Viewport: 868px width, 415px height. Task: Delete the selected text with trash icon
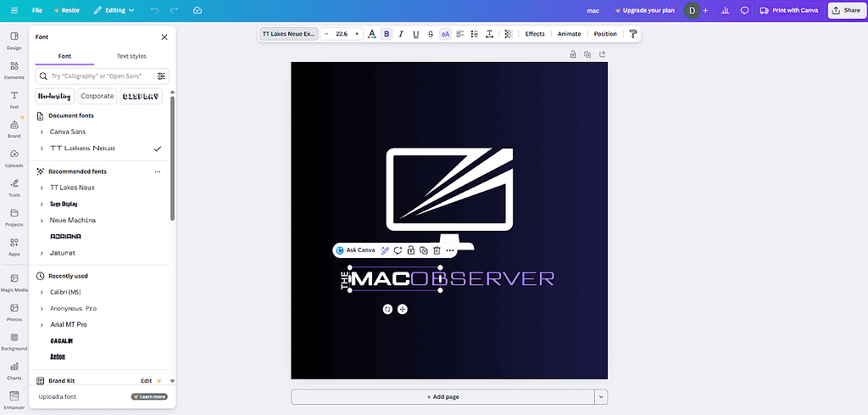point(437,250)
